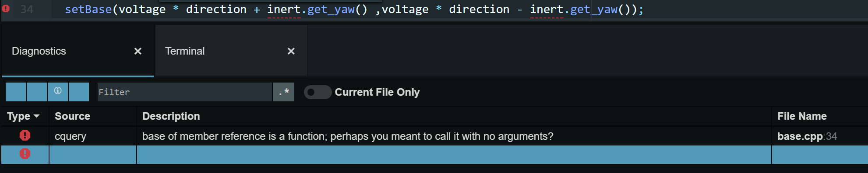Enable the Current File Only switch
The width and height of the screenshot is (868, 173).
point(318,92)
